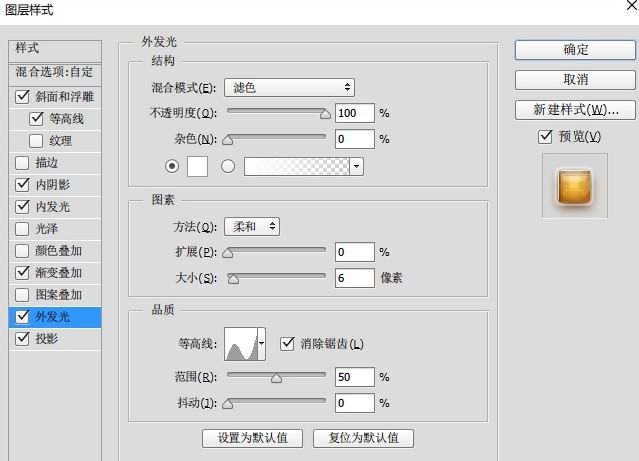Viewport: 639px width, 461px height.
Task: Click the 抖动 slider handle
Action: click(x=227, y=404)
